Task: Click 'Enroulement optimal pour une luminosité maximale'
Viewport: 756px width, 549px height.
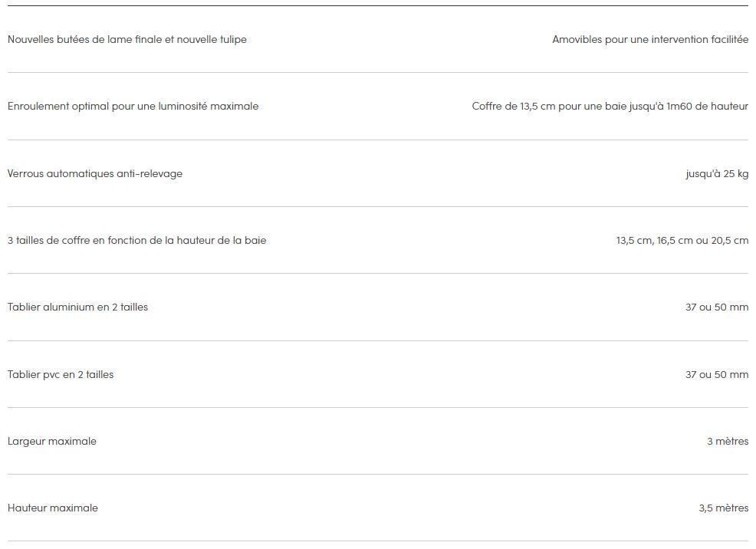Action: pos(133,107)
